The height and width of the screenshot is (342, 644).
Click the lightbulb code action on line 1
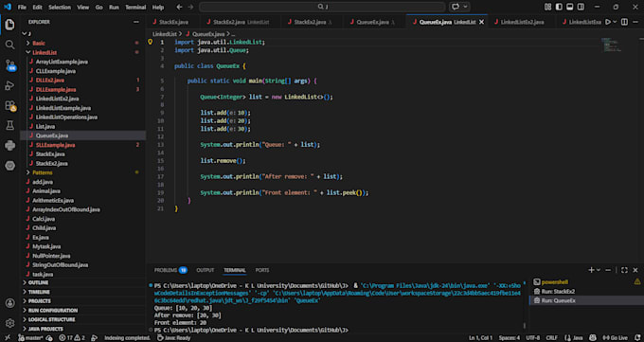point(151,42)
